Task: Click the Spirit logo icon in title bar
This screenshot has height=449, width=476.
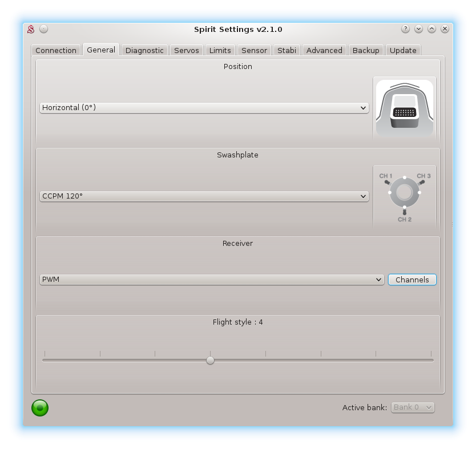Action: tap(31, 29)
